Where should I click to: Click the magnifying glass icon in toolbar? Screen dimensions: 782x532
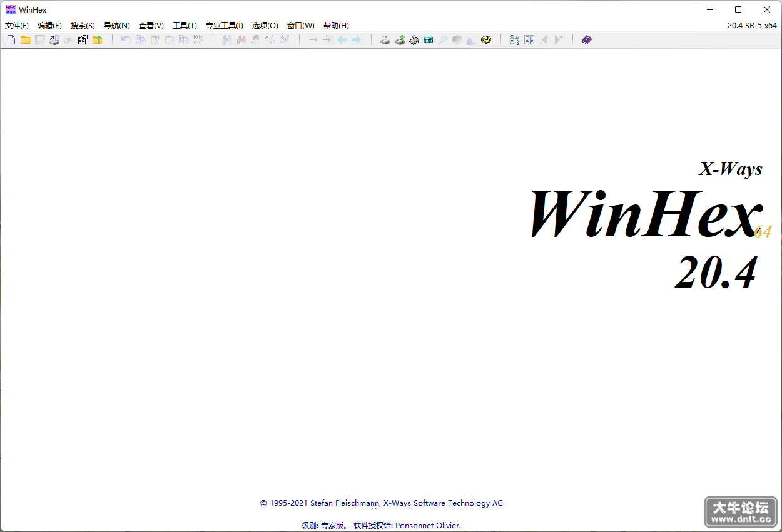coord(442,40)
